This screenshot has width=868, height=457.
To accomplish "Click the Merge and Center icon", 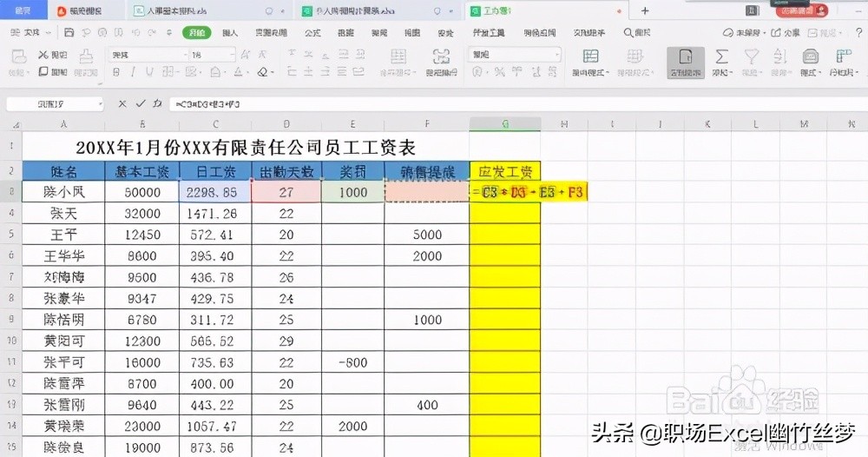I will point(398,56).
